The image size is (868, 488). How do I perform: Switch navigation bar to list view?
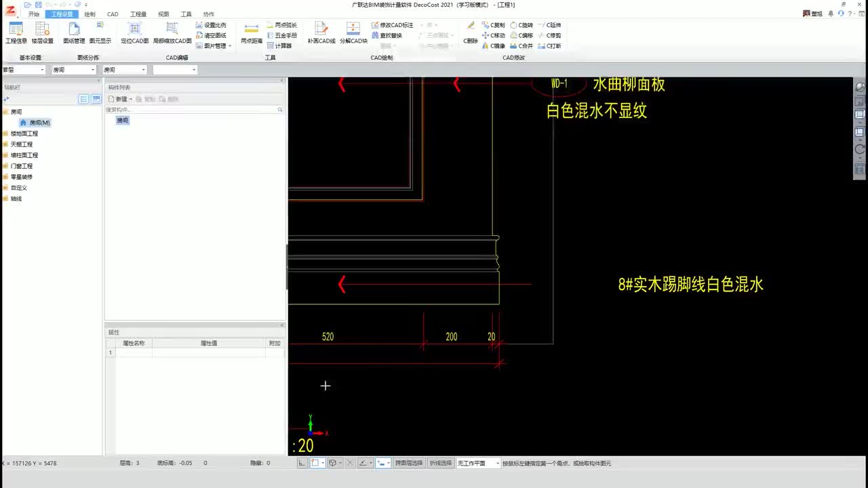pyautogui.click(x=83, y=99)
